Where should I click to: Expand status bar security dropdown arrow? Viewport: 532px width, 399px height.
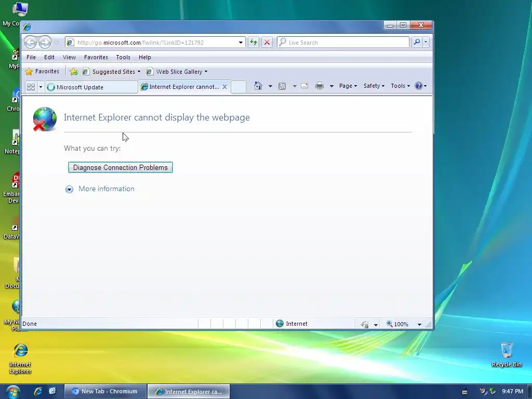[x=376, y=325]
